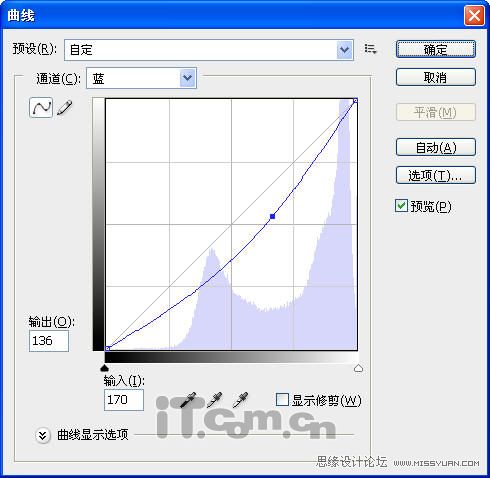Open the 通道(C) channel dropdown
The image size is (490, 478).
(142, 78)
